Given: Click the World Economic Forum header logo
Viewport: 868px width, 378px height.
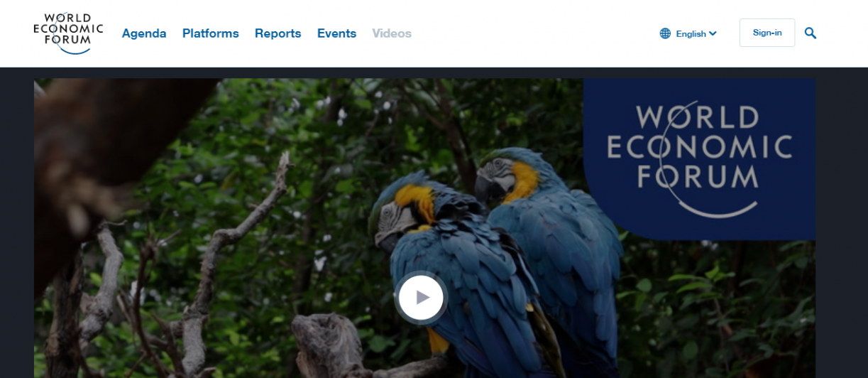Looking at the screenshot, I should 68,33.
